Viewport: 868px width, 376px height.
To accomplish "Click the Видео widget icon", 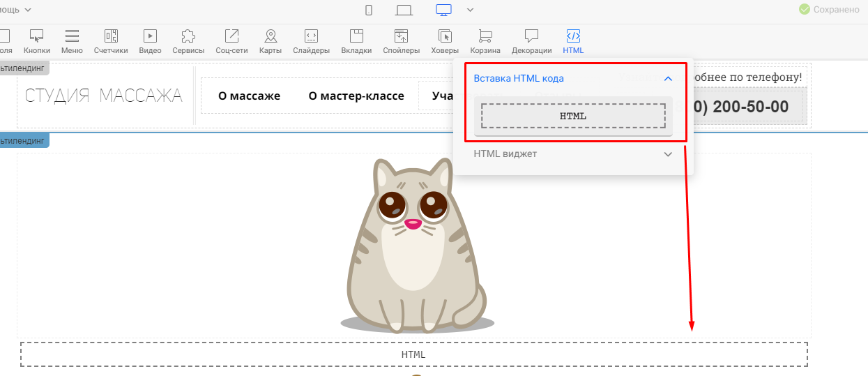I will click(x=150, y=36).
